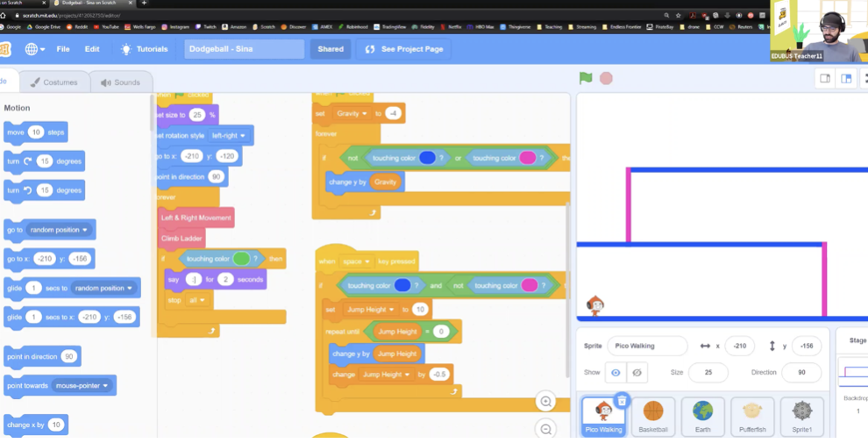The image size is (868, 443).
Task: Select the Basketball sprite
Action: pyautogui.click(x=653, y=417)
